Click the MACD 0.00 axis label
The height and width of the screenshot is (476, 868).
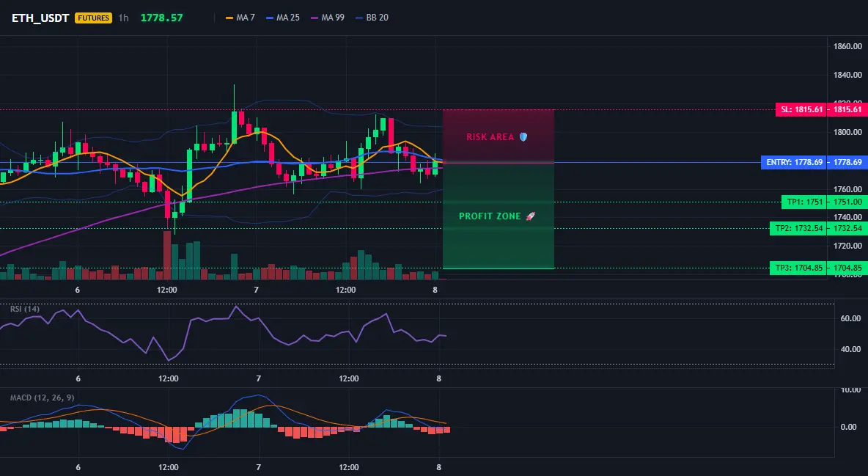pos(849,427)
